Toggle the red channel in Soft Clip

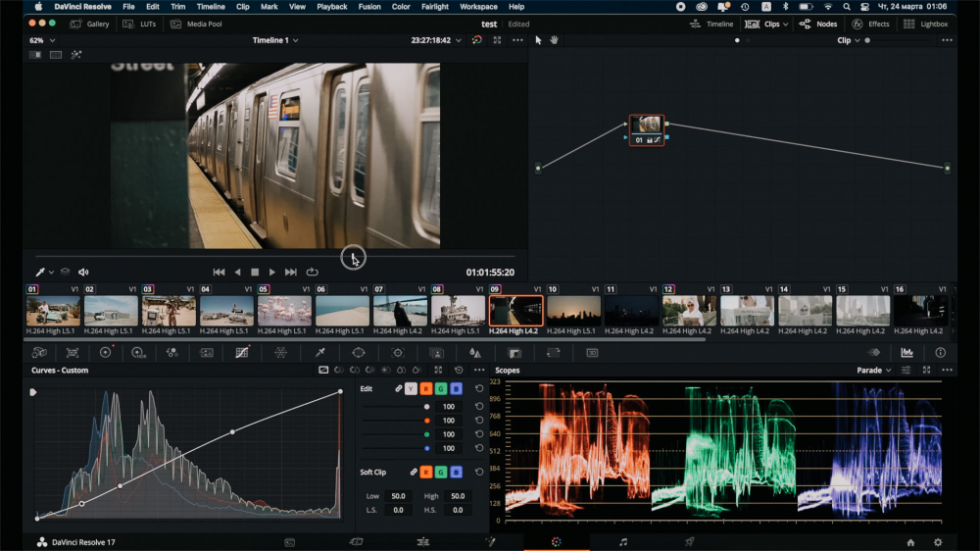pos(426,473)
